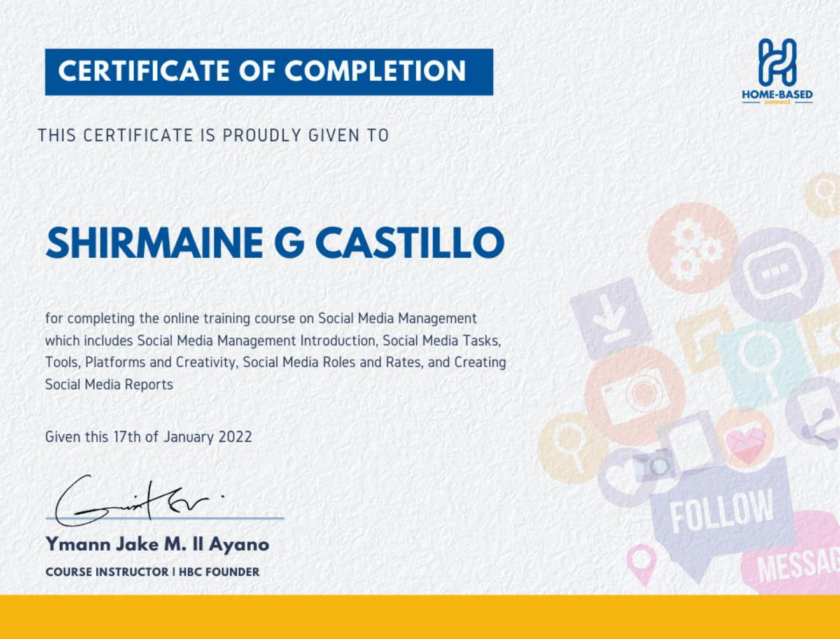Click the "HOME-BASED" wordmark under the logo
The image size is (840, 639).
pyautogui.click(x=777, y=94)
